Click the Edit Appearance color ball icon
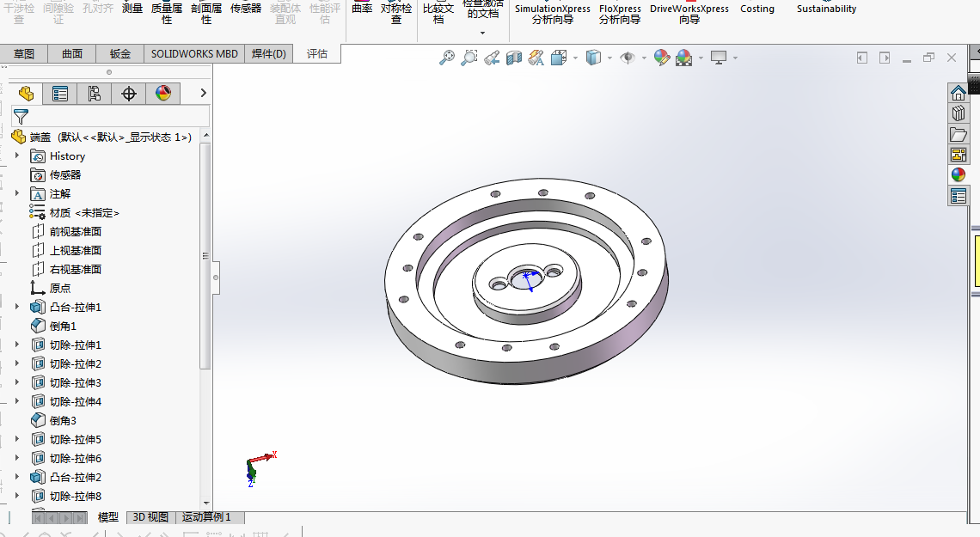The image size is (980, 537). 662,58
